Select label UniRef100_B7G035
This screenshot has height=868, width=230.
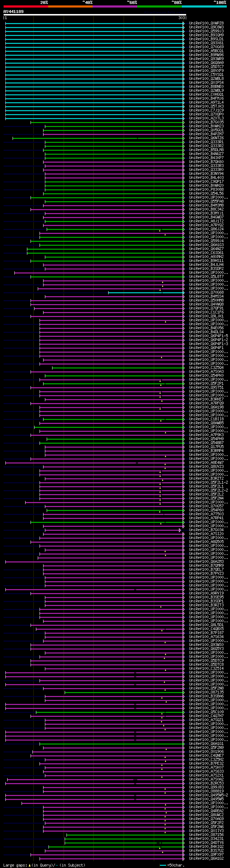pos(206,122)
